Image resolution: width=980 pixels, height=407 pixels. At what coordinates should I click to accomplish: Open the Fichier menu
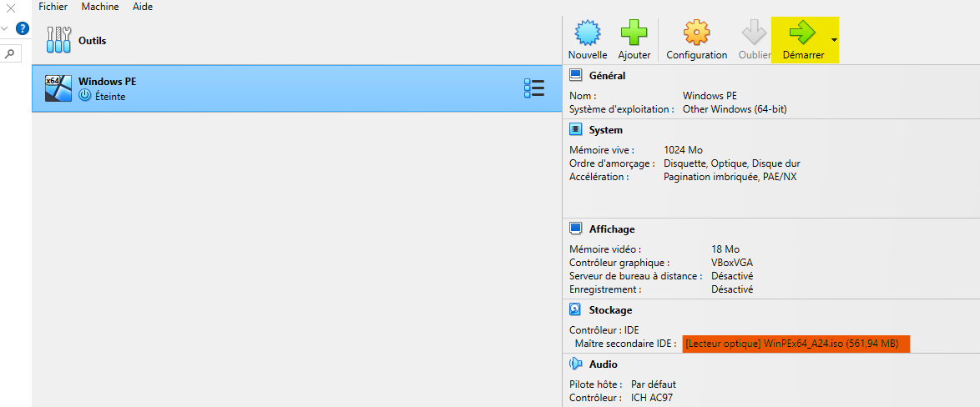point(53,7)
